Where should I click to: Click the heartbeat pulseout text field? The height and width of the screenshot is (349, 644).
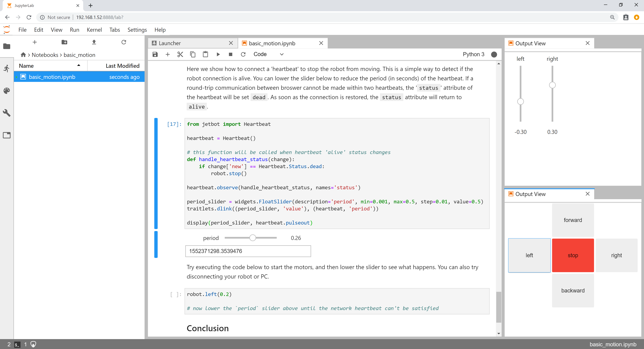248,251
